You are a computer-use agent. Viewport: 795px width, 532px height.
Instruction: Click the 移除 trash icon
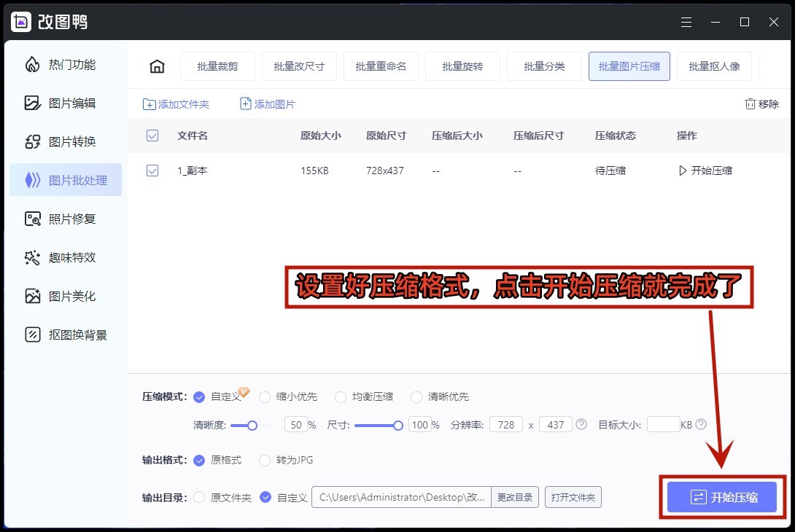751,104
